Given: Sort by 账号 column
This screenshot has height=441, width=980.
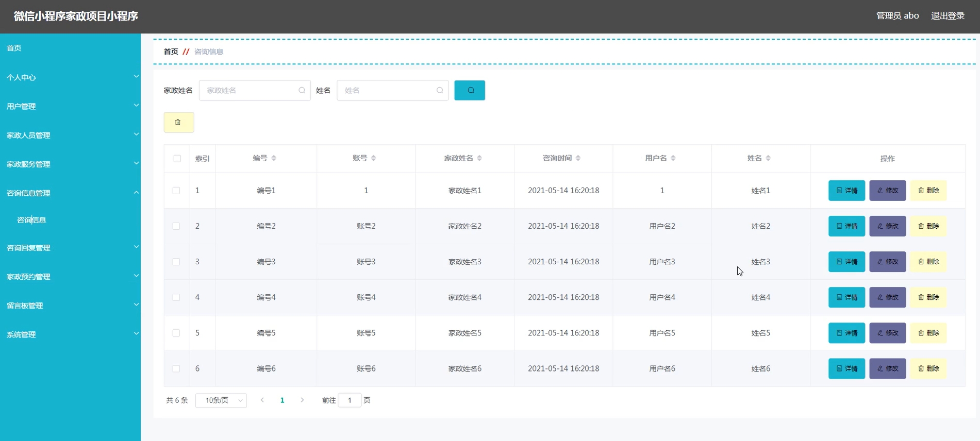Looking at the screenshot, I should click(373, 158).
